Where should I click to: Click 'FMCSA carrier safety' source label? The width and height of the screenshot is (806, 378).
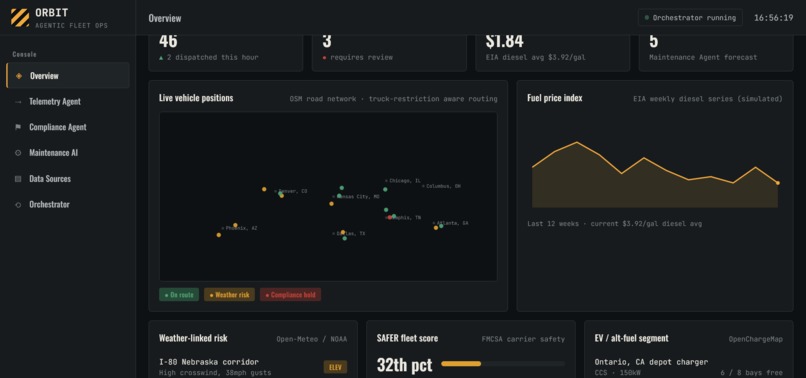click(523, 339)
